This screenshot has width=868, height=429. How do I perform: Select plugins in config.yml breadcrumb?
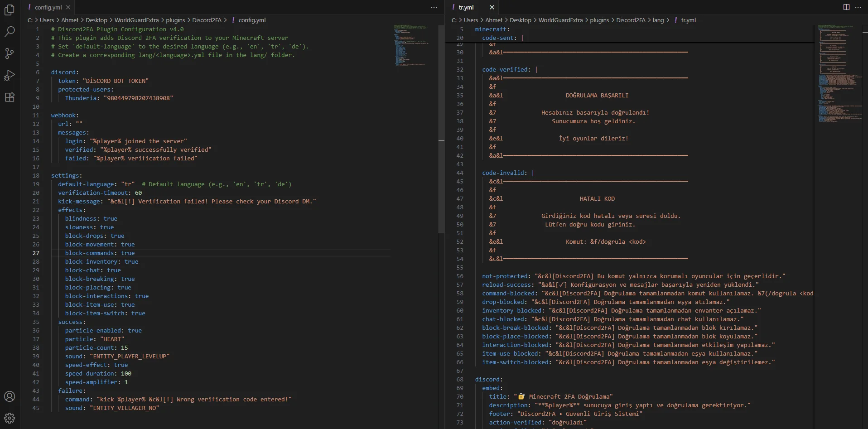pos(175,20)
